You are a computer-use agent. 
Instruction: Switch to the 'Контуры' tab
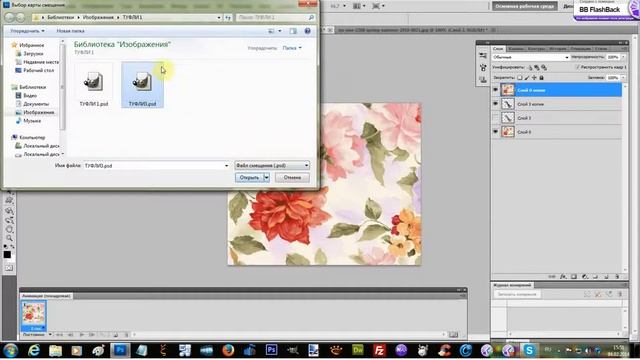point(536,49)
